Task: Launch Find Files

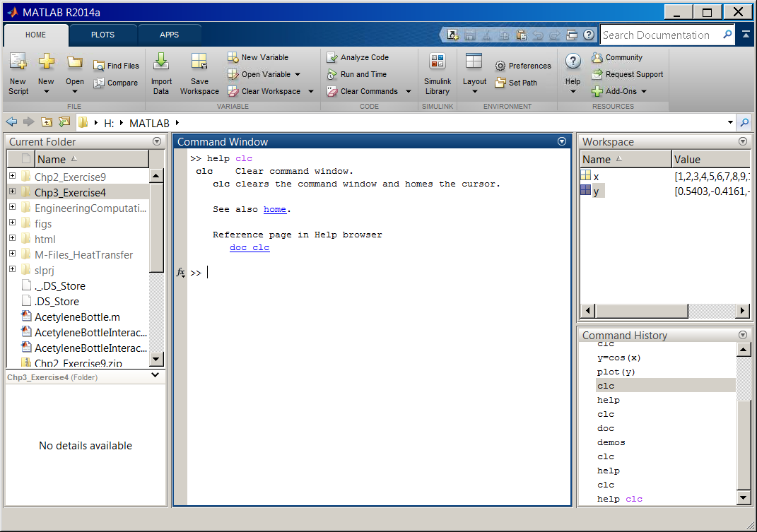Action: click(x=117, y=66)
